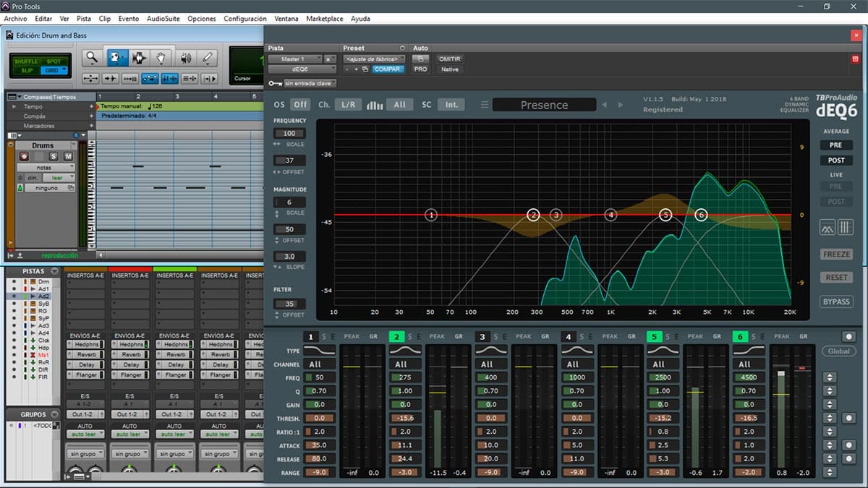Click the spectrum analyzer bars icon
This screenshot has width=868, height=488.
click(x=375, y=105)
